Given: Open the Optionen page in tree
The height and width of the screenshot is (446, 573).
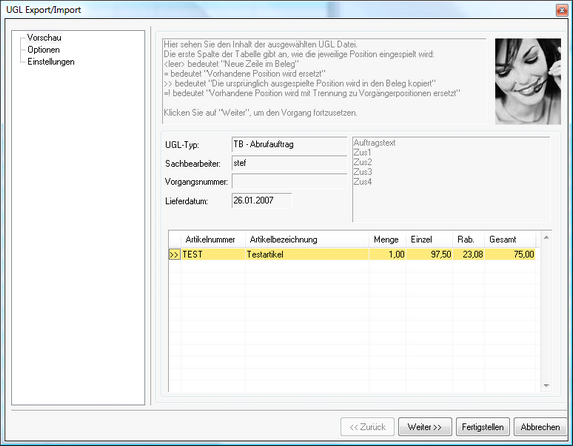Looking at the screenshot, I should click(x=43, y=50).
